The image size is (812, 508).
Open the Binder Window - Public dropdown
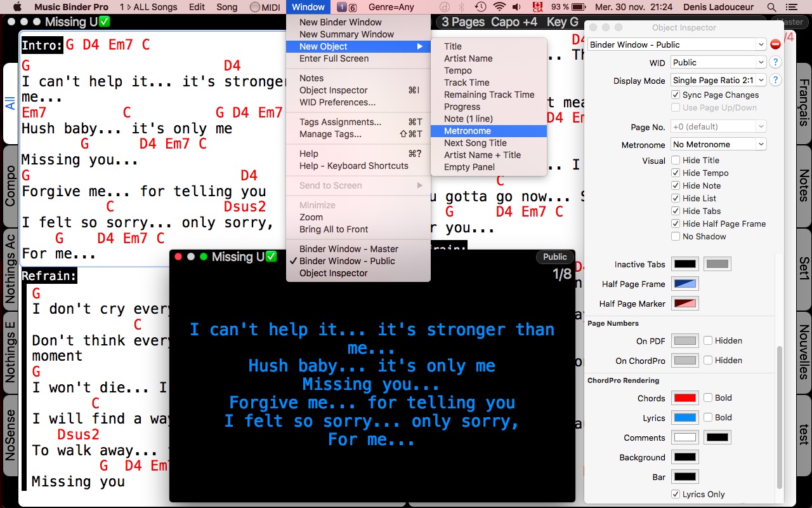pyautogui.click(x=677, y=44)
